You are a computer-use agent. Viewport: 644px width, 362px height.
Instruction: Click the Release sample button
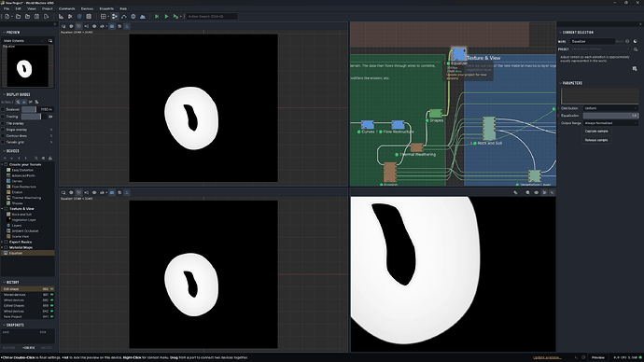[596, 140]
